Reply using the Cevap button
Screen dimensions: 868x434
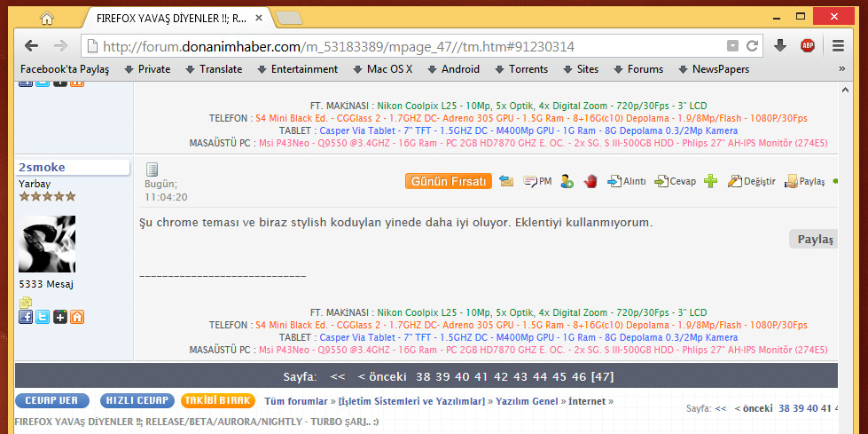(675, 181)
